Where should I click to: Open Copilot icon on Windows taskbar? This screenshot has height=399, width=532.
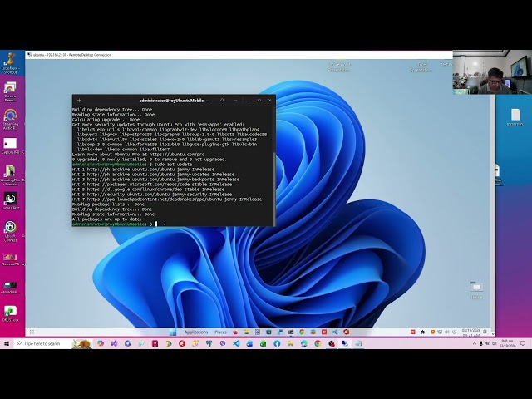101,343
